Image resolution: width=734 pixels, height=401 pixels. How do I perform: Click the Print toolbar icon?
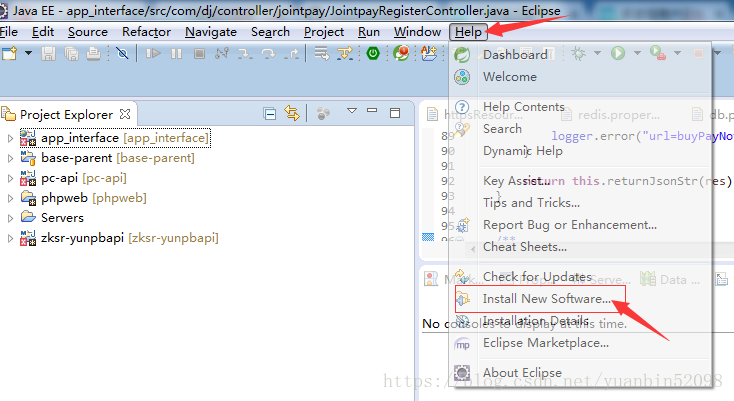93,54
